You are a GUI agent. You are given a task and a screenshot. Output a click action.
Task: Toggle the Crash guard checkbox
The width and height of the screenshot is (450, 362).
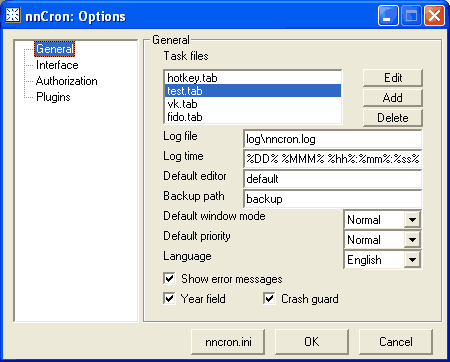coord(269,298)
